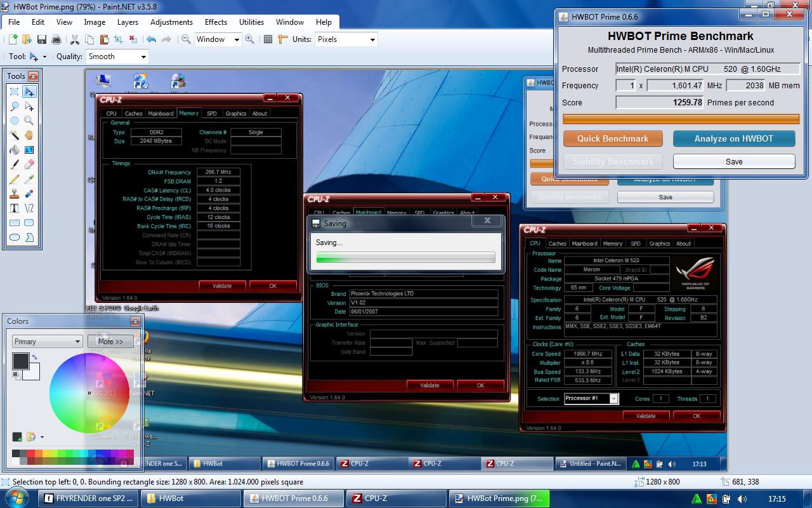The height and width of the screenshot is (508, 812).
Task: Open the Adjustments menu
Action: [171, 22]
